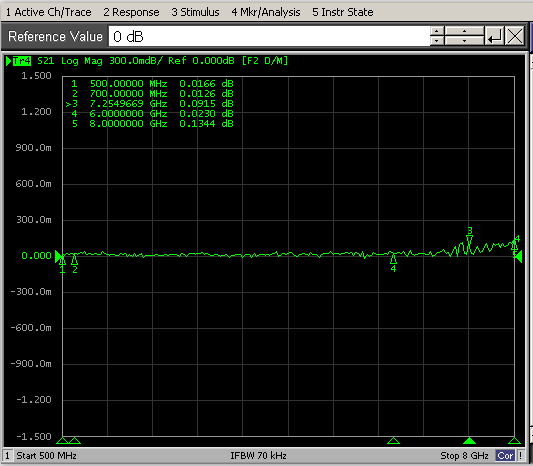Viewport: 533px width, 466px height.
Task: Click bottom-axis marker 5 triangle indicator
Action: pos(514,441)
